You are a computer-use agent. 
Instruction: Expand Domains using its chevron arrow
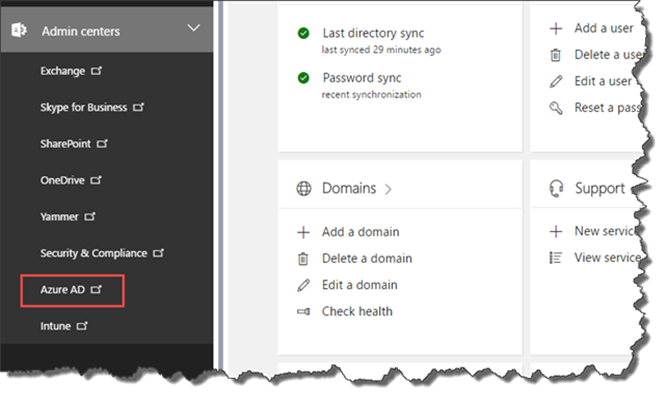(388, 189)
